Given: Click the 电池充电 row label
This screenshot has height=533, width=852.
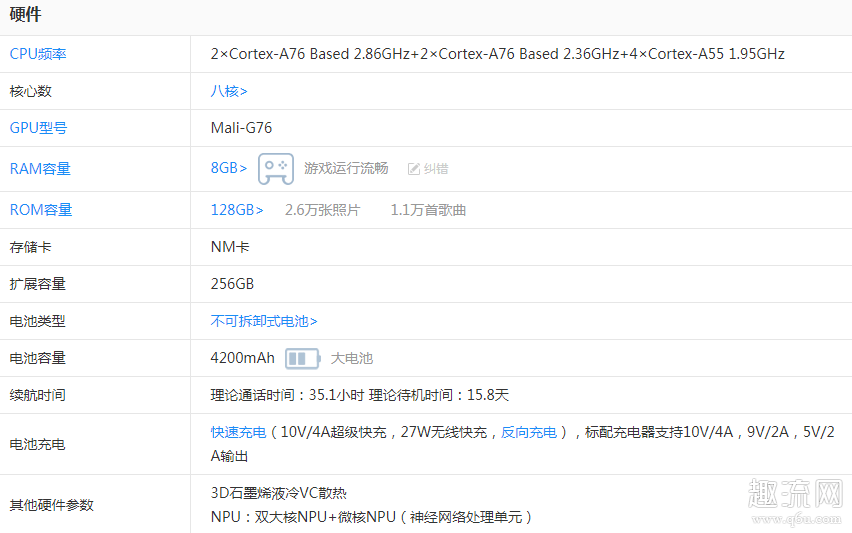Looking at the screenshot, I should [37, 444].
